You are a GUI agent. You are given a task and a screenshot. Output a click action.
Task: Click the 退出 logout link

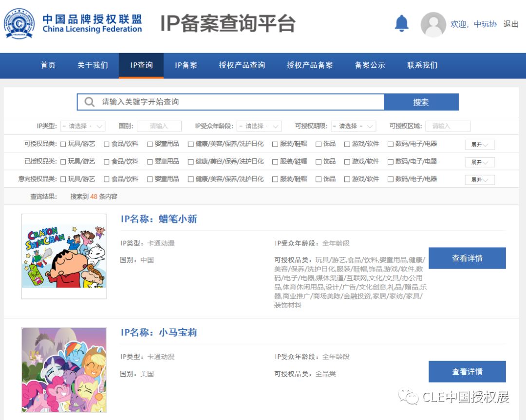click(x=510, y=24)
